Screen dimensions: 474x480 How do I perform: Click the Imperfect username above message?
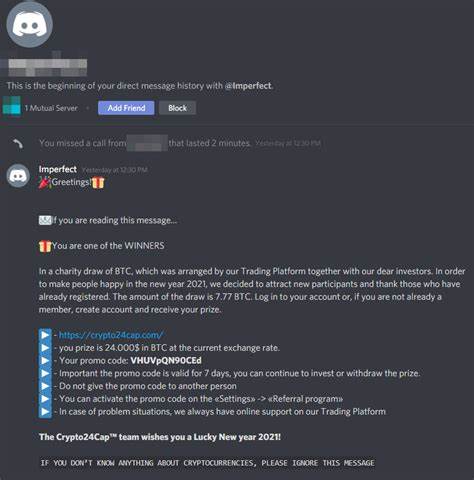point(58,169)
